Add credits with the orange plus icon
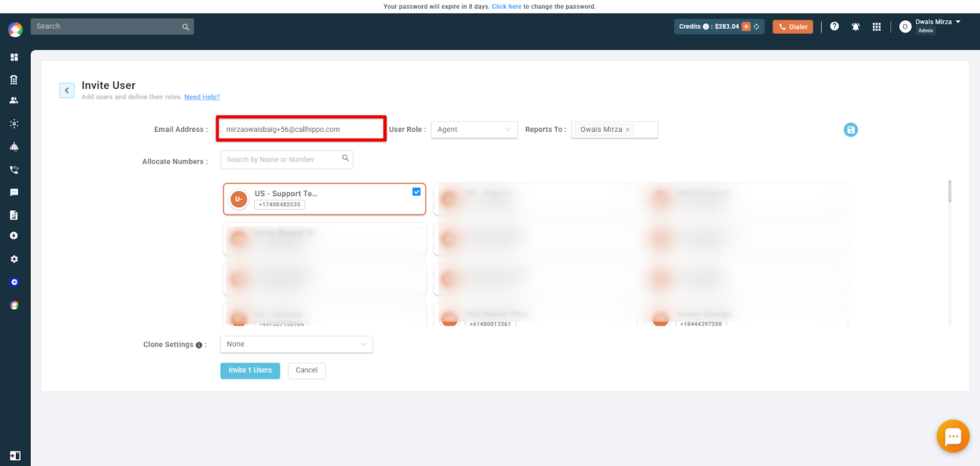 click(x=746, y=27)
